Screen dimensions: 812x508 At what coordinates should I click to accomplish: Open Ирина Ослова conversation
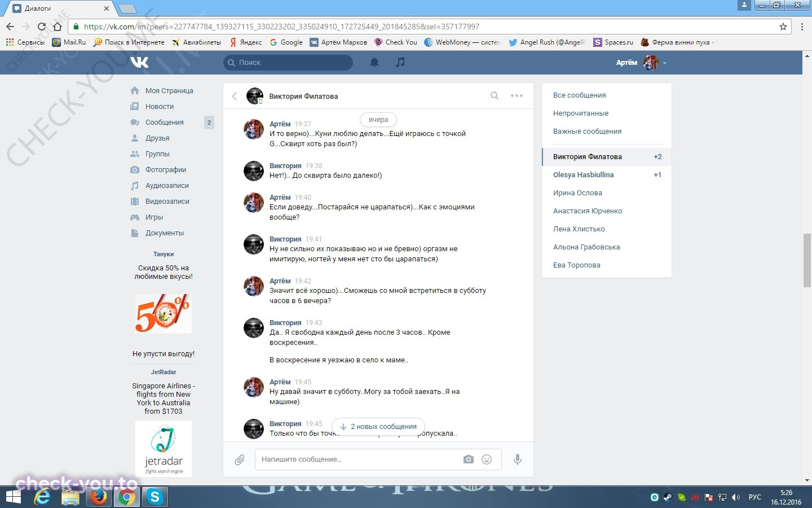[607, 193]
